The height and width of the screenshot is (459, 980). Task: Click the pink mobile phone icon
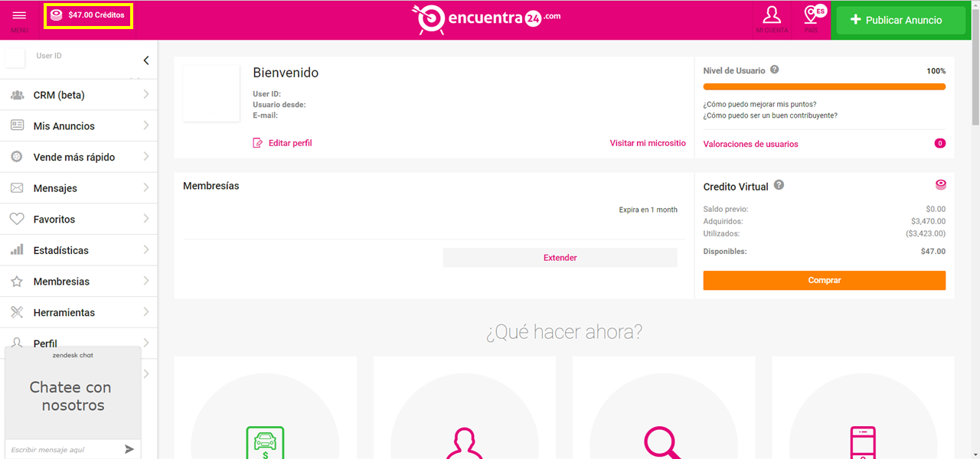tap(863, 443)
